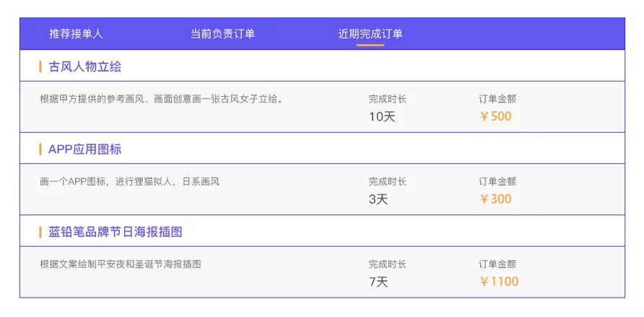Click the 古风女子立绘 order description text

click(x=162, y=99)
